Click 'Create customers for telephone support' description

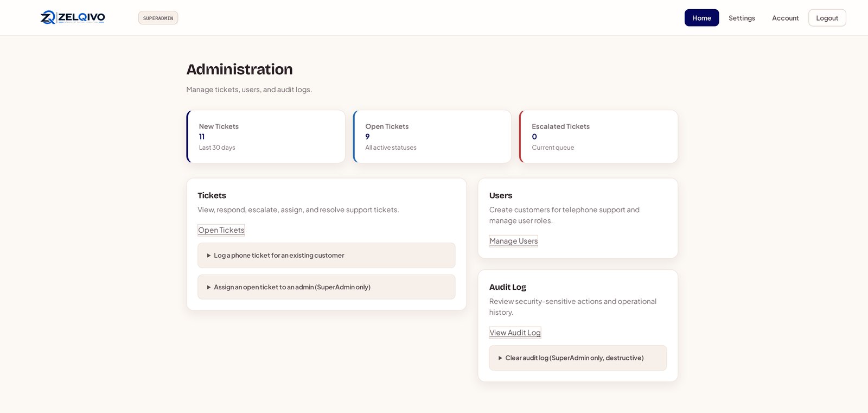coord(564,215)
